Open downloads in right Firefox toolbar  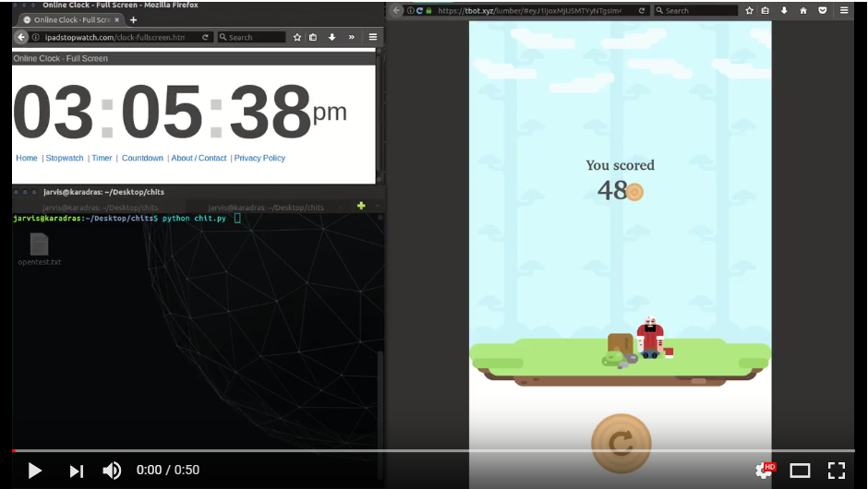(x=784, y=10)
